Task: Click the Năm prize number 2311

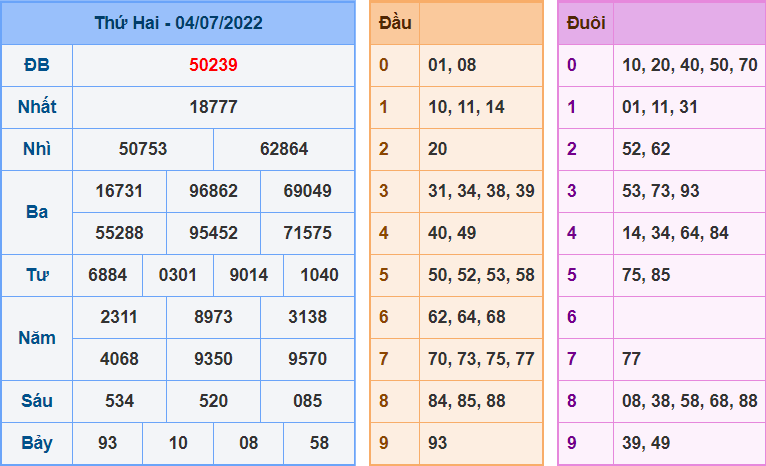Action: click(119, 317)
